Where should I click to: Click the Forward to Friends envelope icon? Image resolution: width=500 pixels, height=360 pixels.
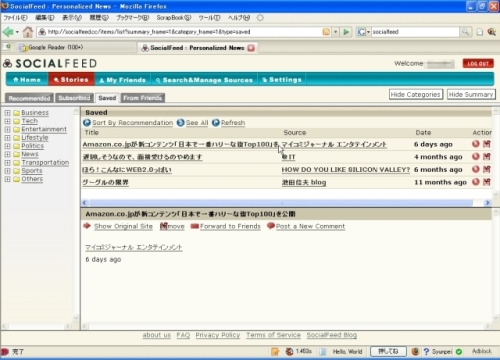click(x=194, y=226)
